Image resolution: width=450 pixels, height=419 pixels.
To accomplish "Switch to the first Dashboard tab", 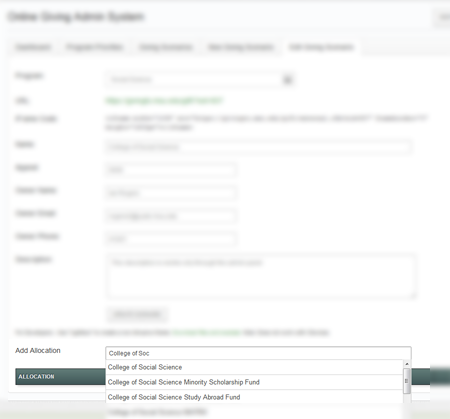I will coord(33,47).
